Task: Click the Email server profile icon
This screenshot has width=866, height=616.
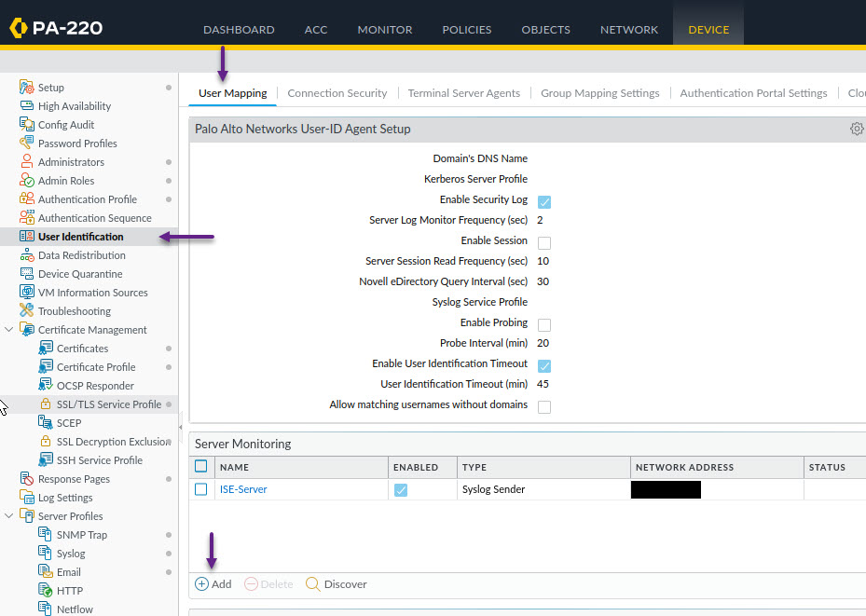Action: click(46, 571)
